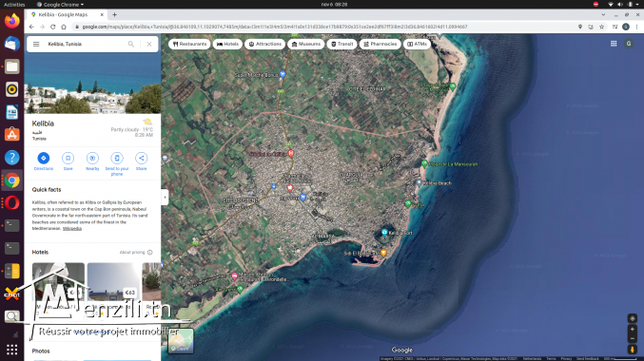Open Chrome media control icon

point(615,27)
